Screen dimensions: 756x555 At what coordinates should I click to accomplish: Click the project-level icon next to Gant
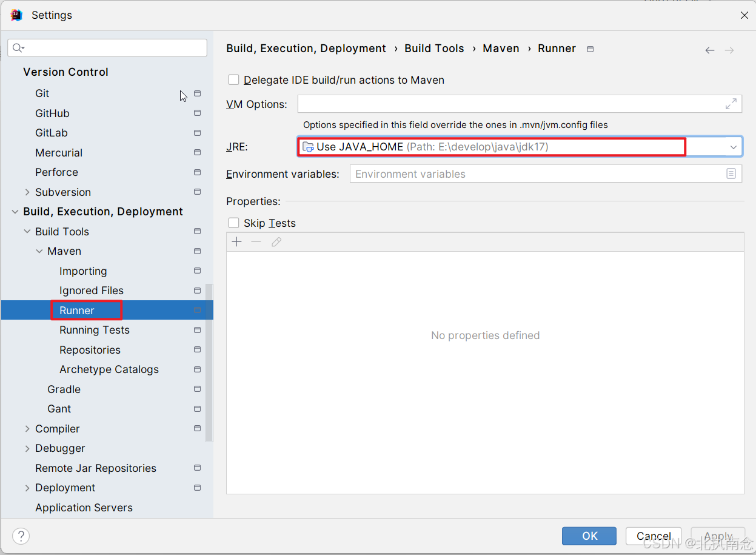point(197,409)
